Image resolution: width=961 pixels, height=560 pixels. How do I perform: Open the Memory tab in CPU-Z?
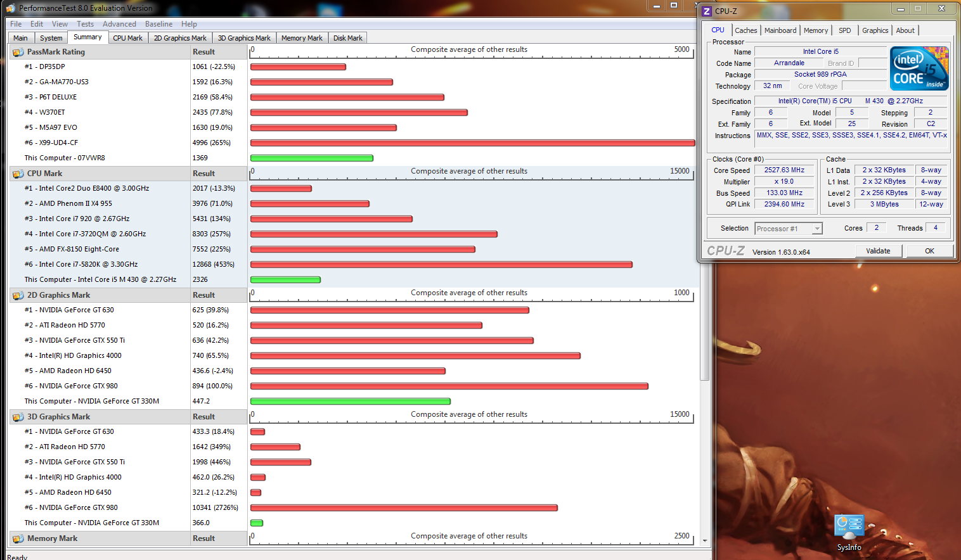click(816, 30)
